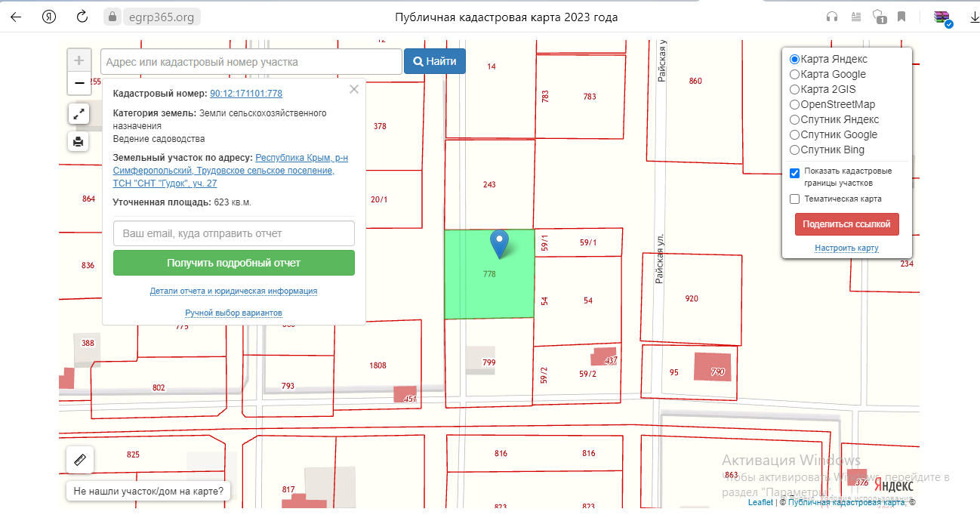Select parcel 243 on the map
The image size is (980, 518).
pyautogui.click(x=489, y=184)
